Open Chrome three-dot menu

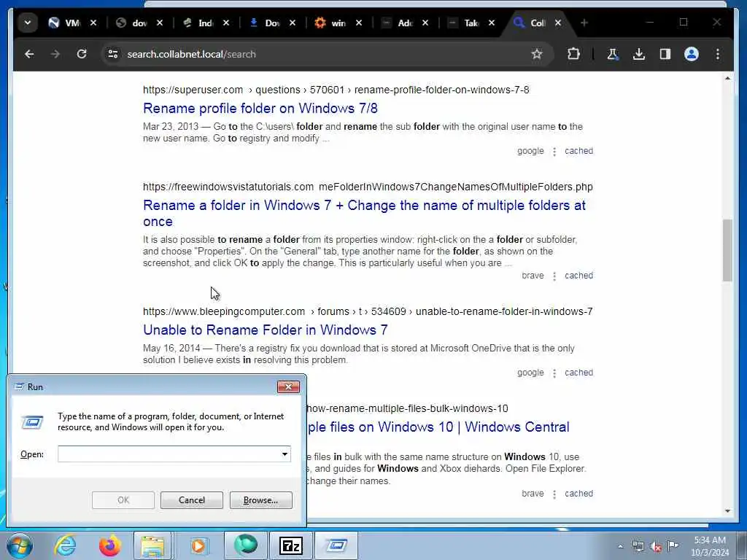[x=718, y=54]
